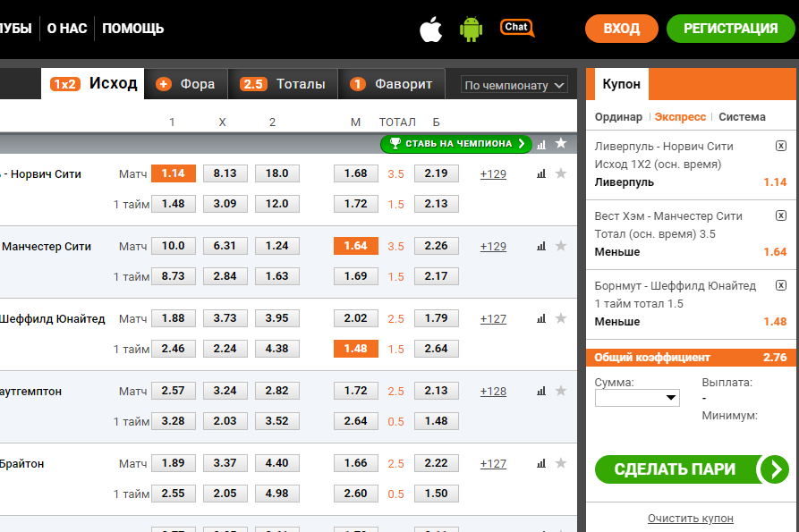Select Экспресс bet type
This screenshot has width=799, height=532.
(680, 116)
